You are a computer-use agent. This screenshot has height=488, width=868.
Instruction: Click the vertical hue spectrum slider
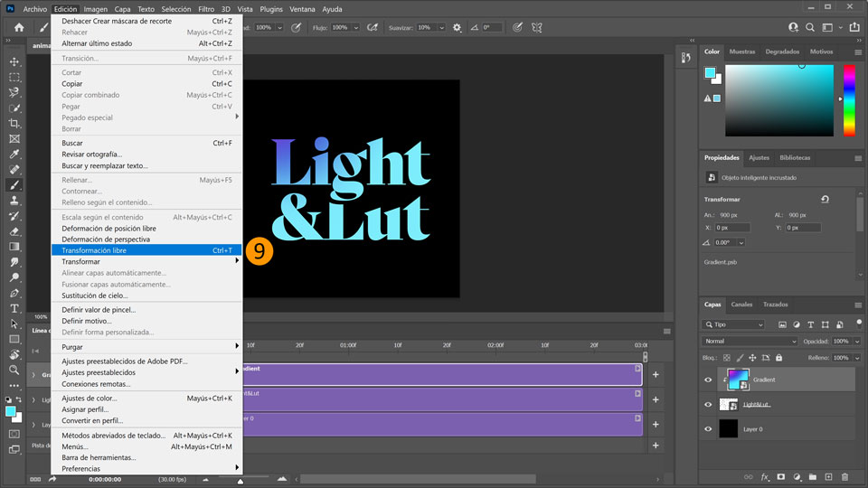[849, 99]
